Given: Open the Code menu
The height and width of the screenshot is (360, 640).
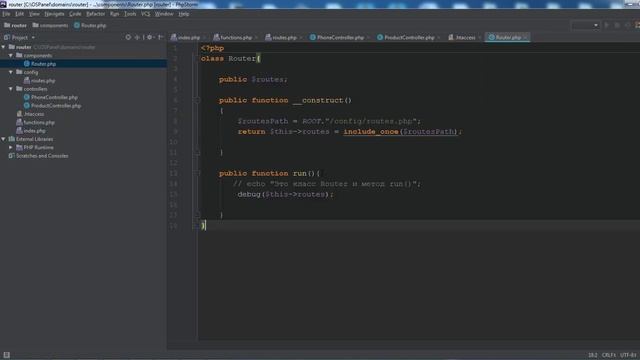Looking at the screenshot, I should pos(75,14).
